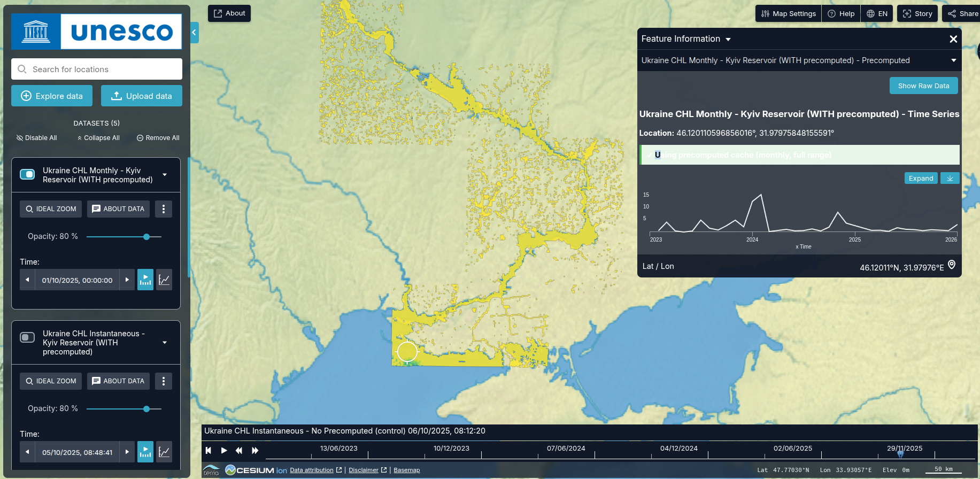The image size is (980, 479).
Task: Open the Story menu item
Action: click(x=917, y=14)
